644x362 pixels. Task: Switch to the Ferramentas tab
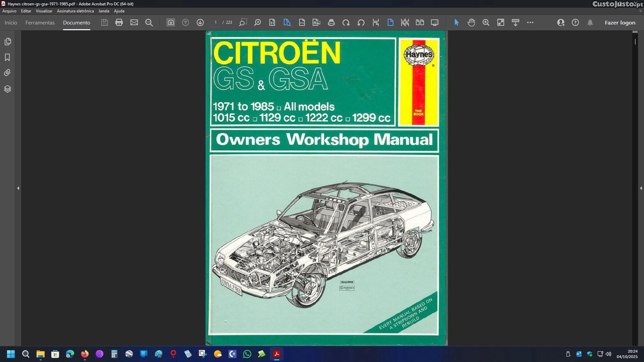[x=40, y=23]
